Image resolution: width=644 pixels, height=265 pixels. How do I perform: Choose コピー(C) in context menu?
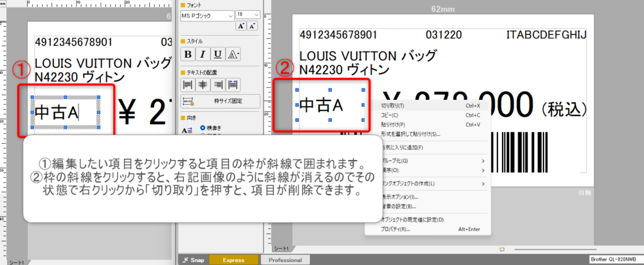(x=428, y=116)
